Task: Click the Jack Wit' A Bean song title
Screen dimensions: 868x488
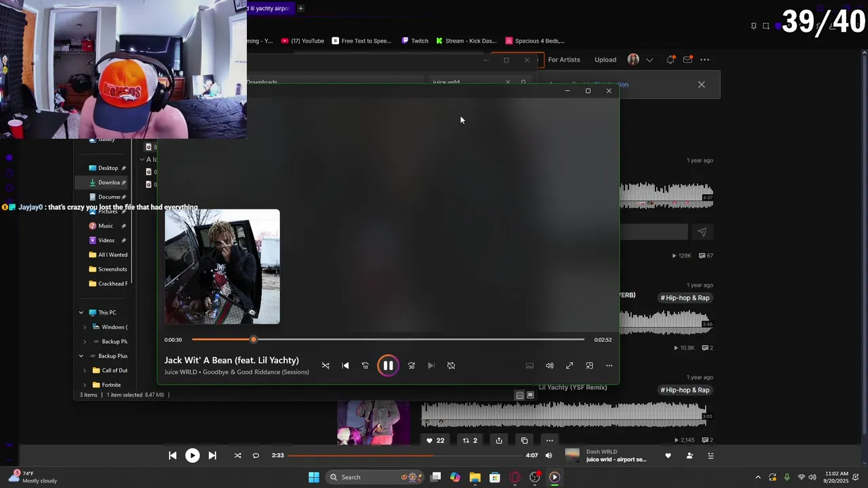Action: 231,360
